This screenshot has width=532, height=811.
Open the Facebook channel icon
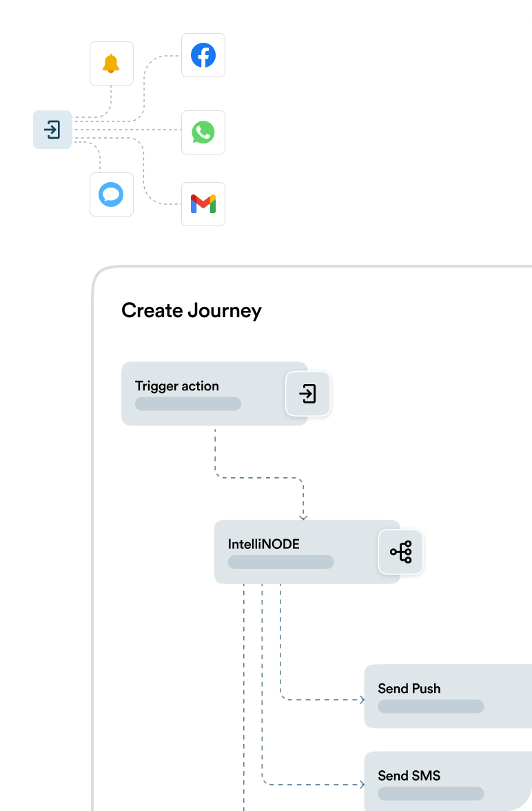pos(203,55)
